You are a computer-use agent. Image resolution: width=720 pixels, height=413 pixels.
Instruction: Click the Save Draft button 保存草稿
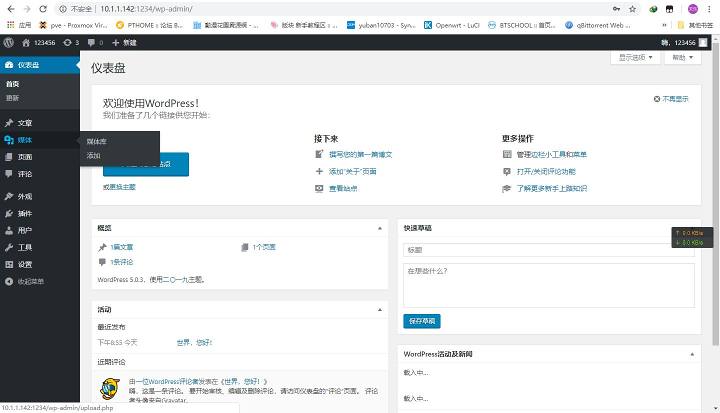tap(422, 321)
